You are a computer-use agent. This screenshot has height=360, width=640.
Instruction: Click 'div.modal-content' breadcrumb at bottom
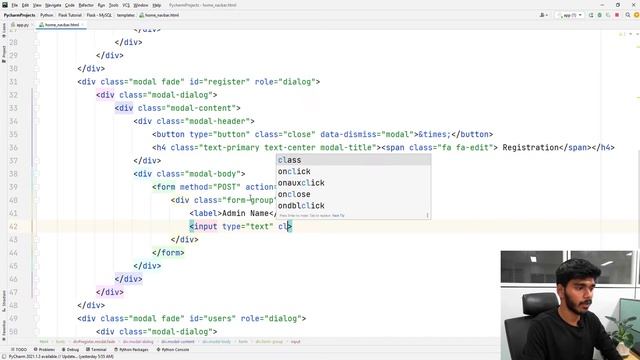point(178,342)
